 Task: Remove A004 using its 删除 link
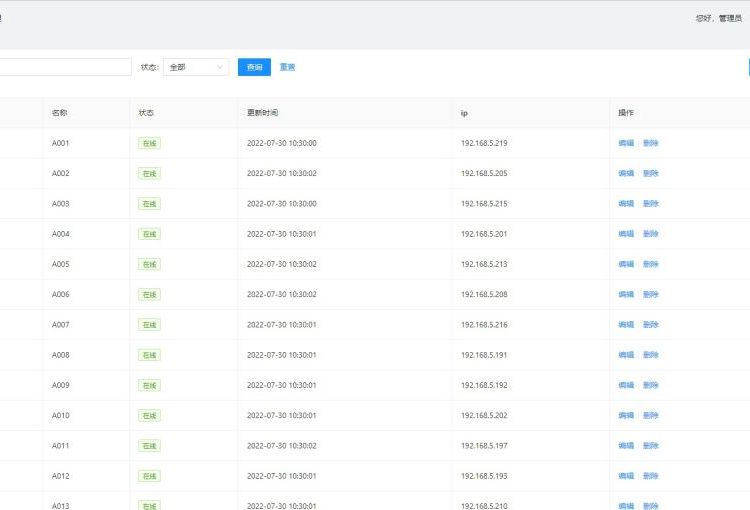point(651,234)
